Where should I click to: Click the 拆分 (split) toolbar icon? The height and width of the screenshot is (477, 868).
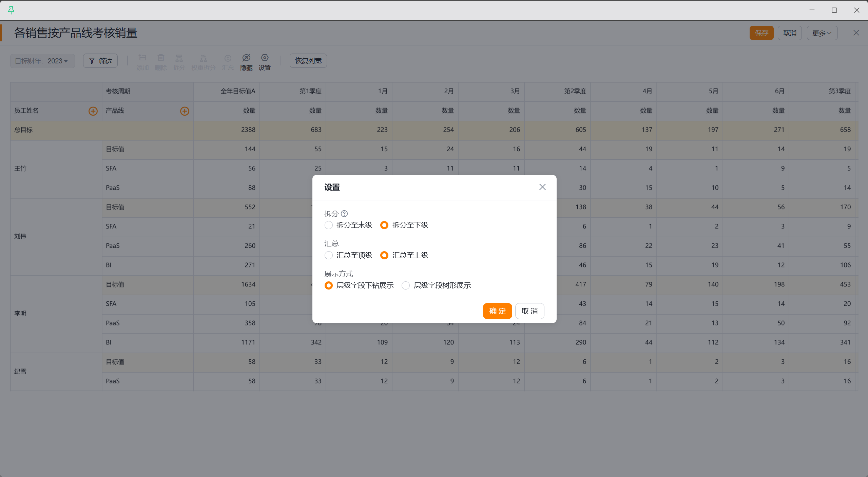(179, 58)
